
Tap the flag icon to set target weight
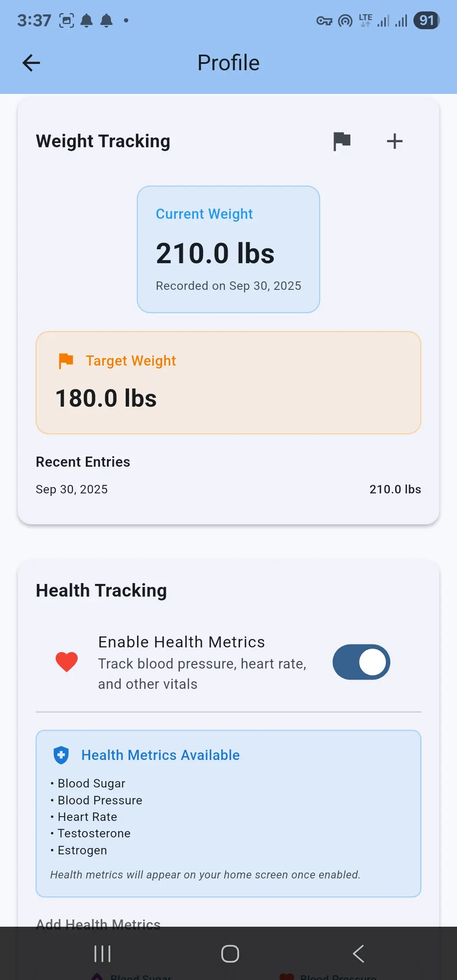point(341,141)
